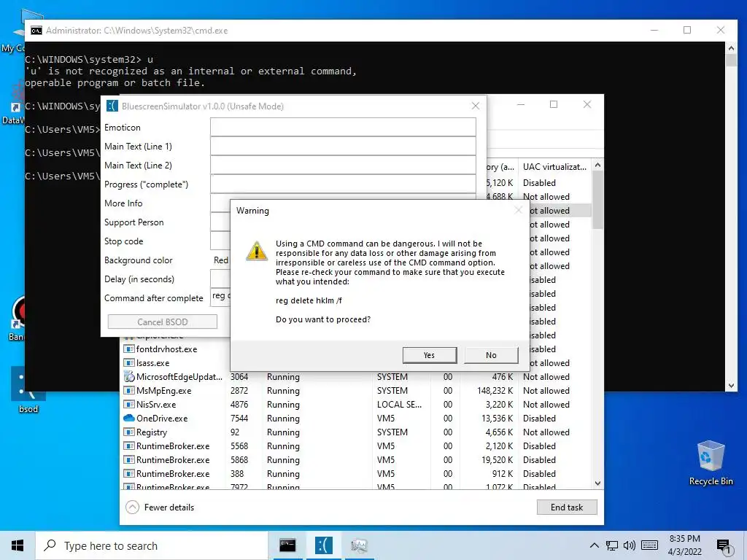The image size is (747, 560).
Task: Decline the warning with No
Action: coord(491,355)
